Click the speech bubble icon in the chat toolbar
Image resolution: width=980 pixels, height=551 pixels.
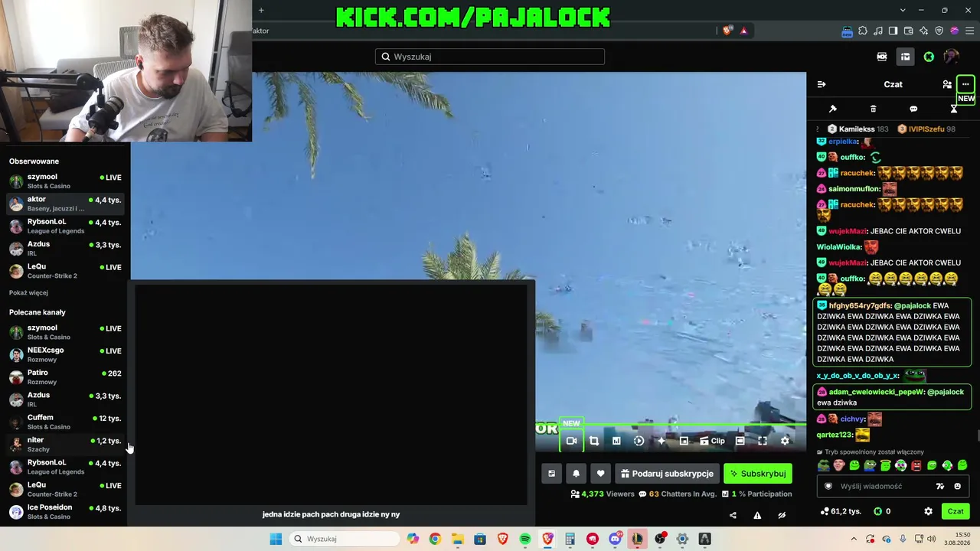(913, 109)
